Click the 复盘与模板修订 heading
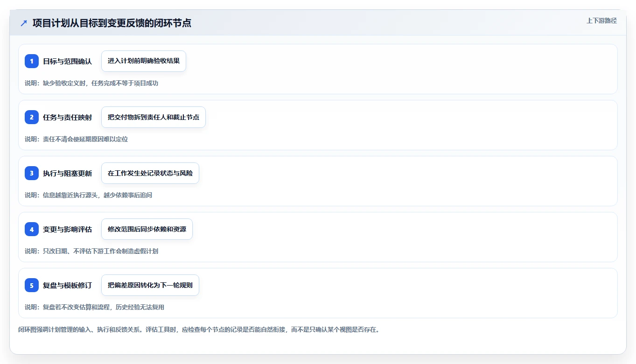 (67, 285)
